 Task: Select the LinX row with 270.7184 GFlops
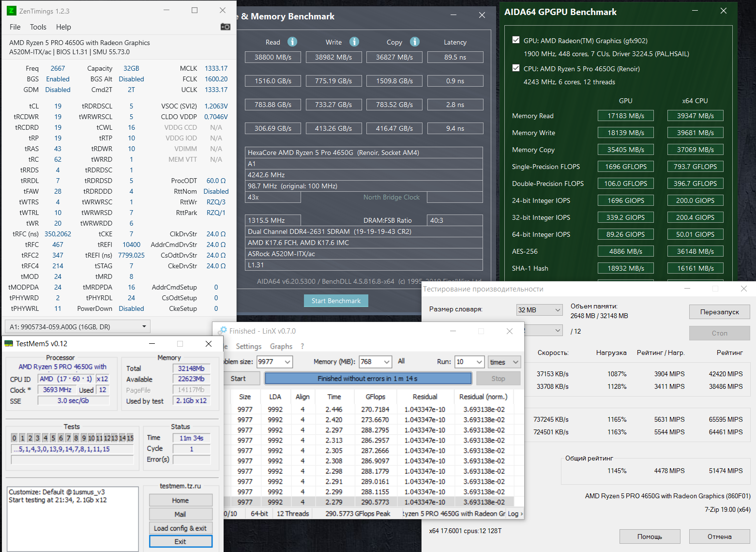click(372, 409)
